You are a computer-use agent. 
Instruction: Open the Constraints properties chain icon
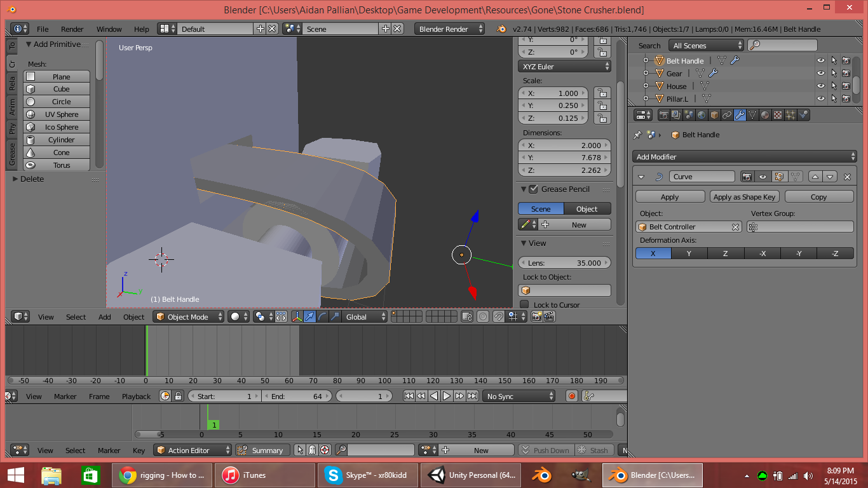coord(727,115)
